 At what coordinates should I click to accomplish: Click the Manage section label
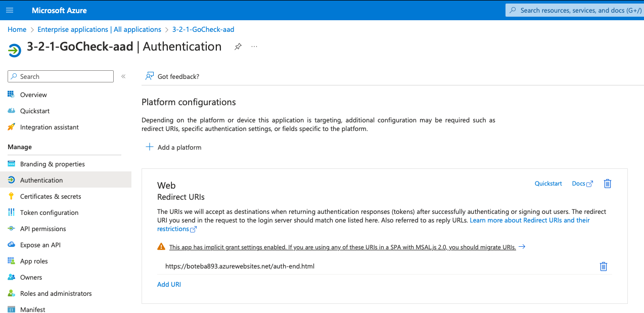pyautogui.click(x=20, y=147)
